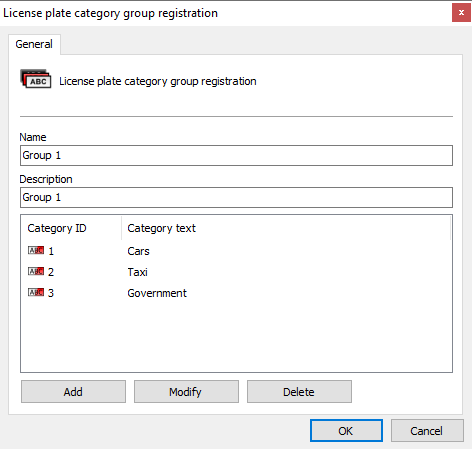Select the Cars category row
Viewport: 472px width, 449px height.
pos(236,251)
